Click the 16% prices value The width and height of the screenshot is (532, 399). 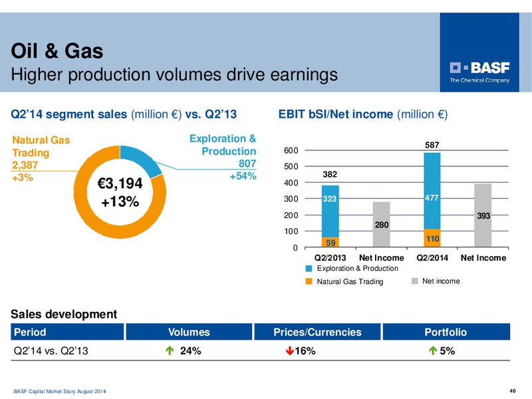tap(305, 350)
